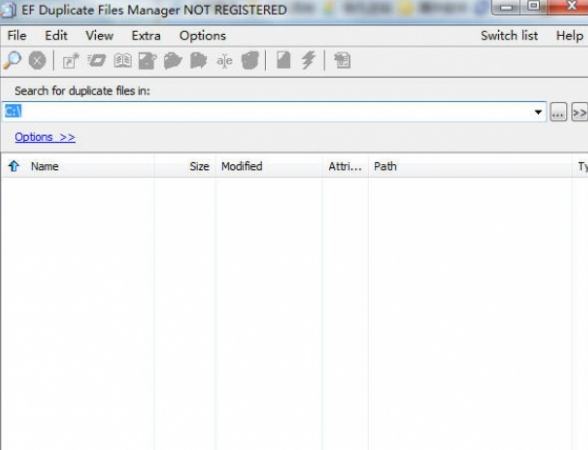Click the open book toolbar icon
This screenshot has height=450, width=588.
[x=123, y=60]
